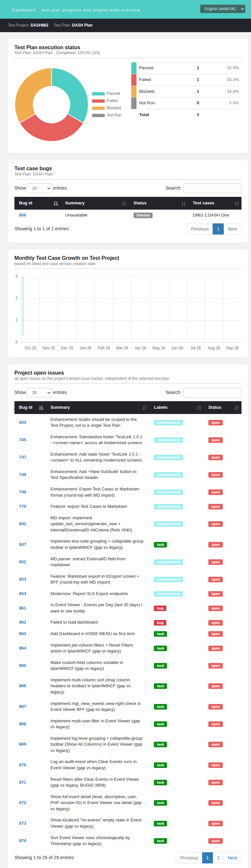Open issue 770 link
This screenshot has width=251, height=868.
point(23,506)
